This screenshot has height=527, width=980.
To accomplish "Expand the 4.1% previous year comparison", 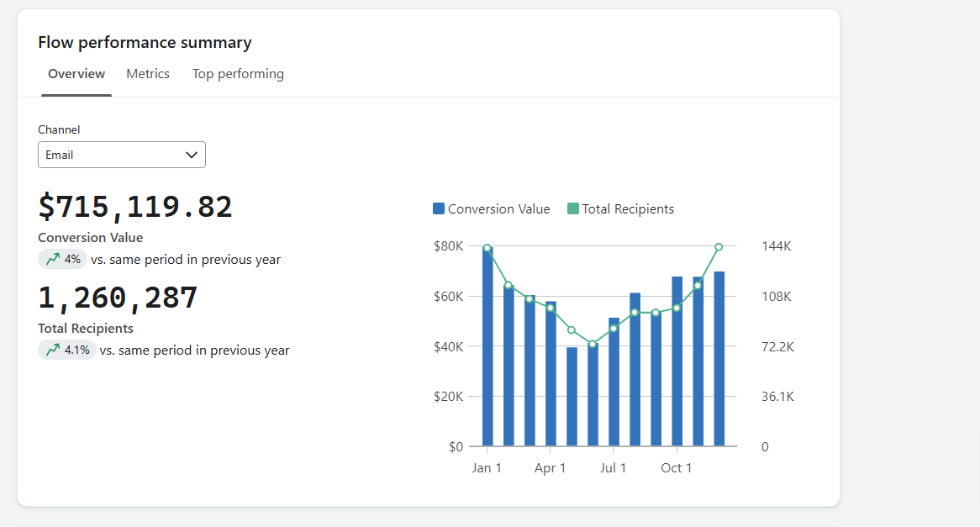I will point(67,350).
